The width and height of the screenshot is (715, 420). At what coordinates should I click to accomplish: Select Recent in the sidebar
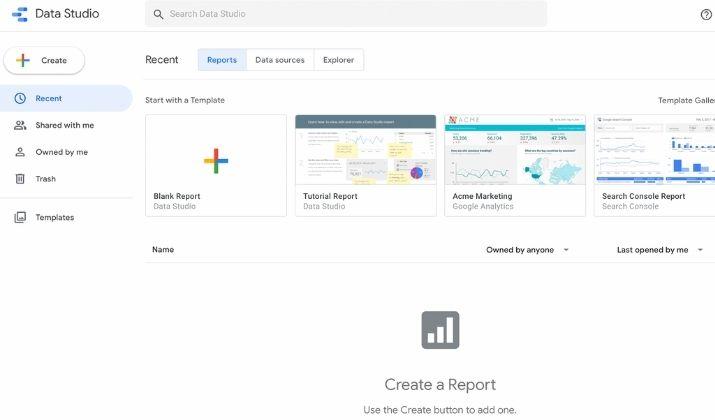pos(66,99)
